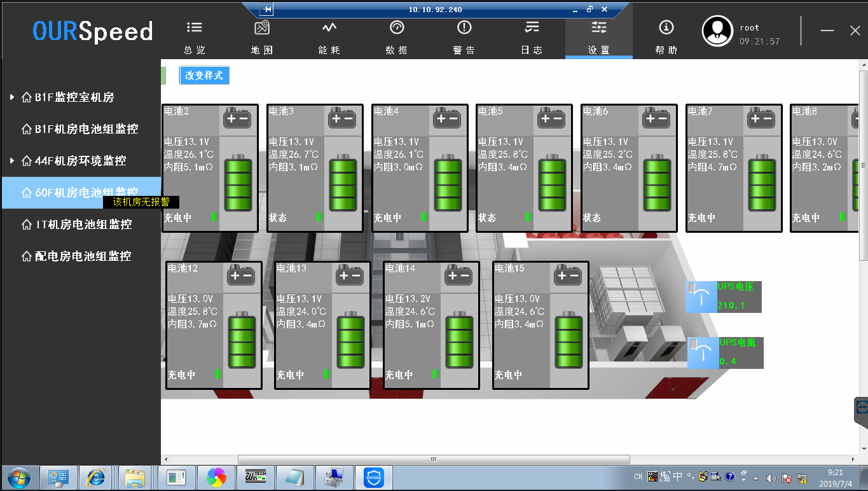Click the root user avatar
The width and height of the screenshot is (868, 491).
pos(717,31)
